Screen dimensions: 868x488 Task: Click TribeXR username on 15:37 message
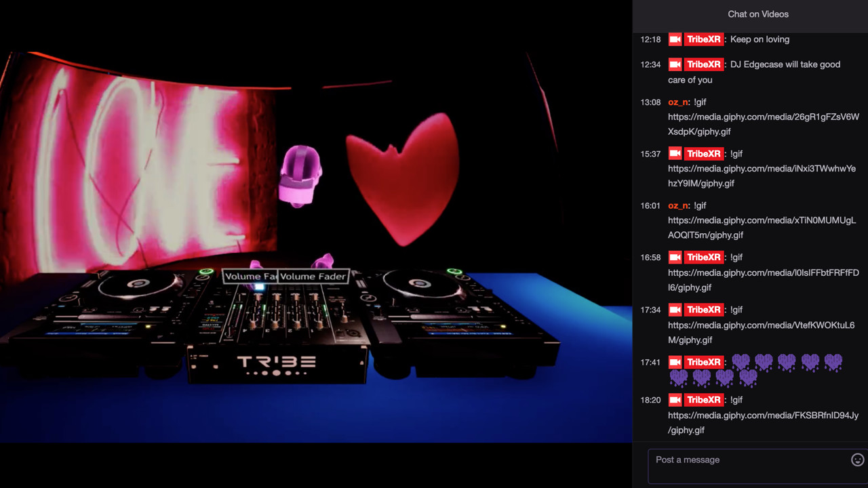click(x=703, y=154)
